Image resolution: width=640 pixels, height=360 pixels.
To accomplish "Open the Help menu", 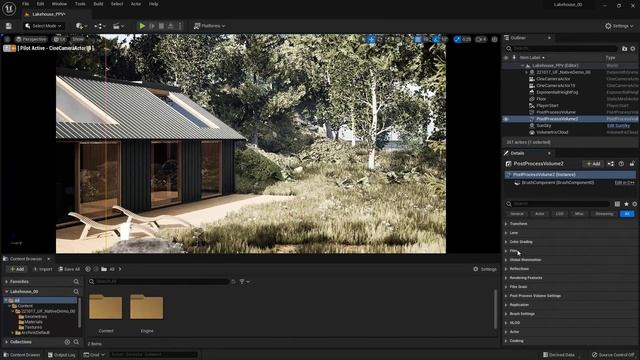I will [x=153, y=4].
